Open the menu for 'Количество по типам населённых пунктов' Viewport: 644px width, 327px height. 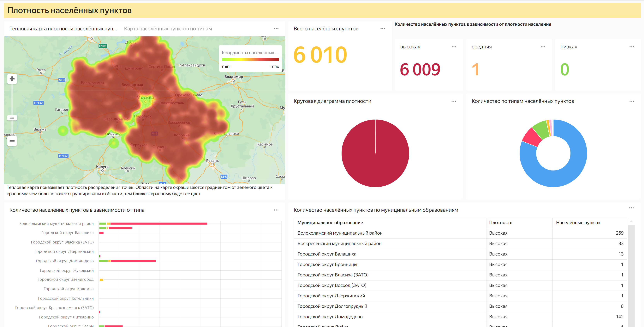pyautogui.click(x=631, y=101)
